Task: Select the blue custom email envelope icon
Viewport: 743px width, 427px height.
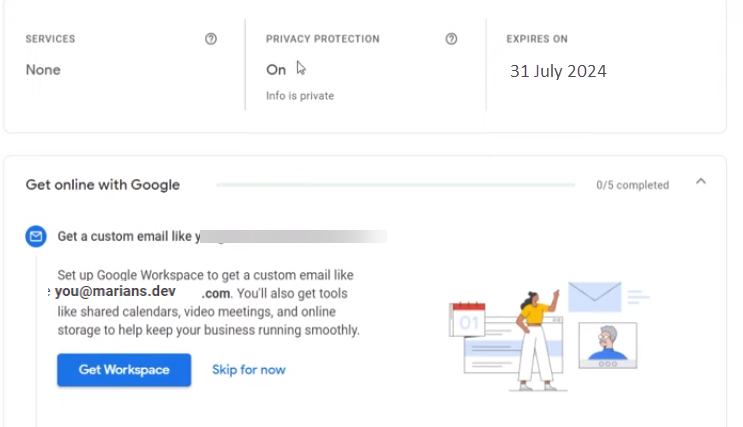Action: tap(36, 236)
